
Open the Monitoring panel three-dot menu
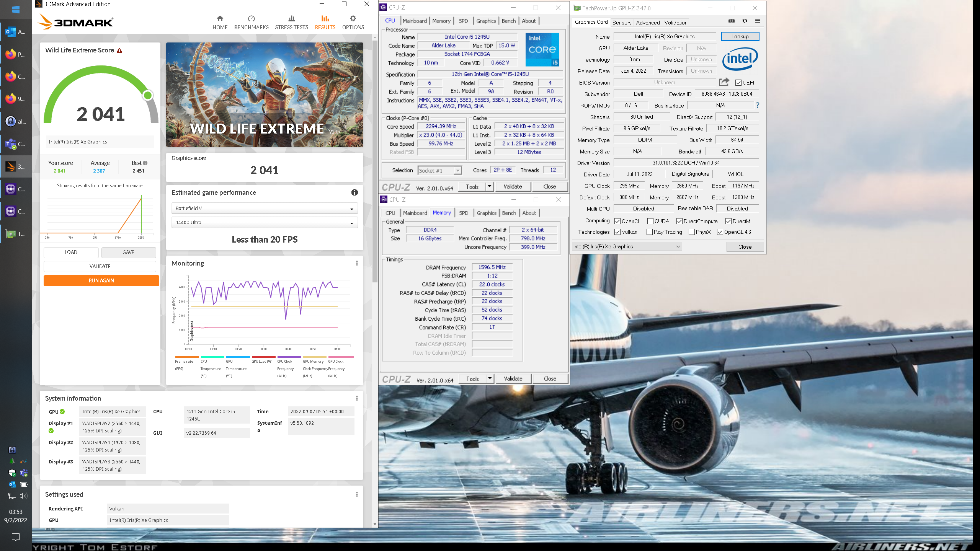[357, 263]
